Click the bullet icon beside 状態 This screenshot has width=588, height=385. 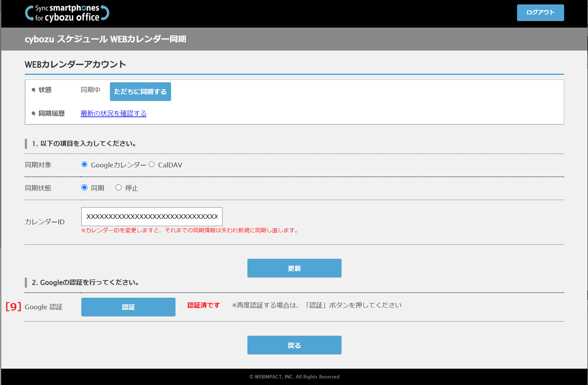(x=34, y=90)
